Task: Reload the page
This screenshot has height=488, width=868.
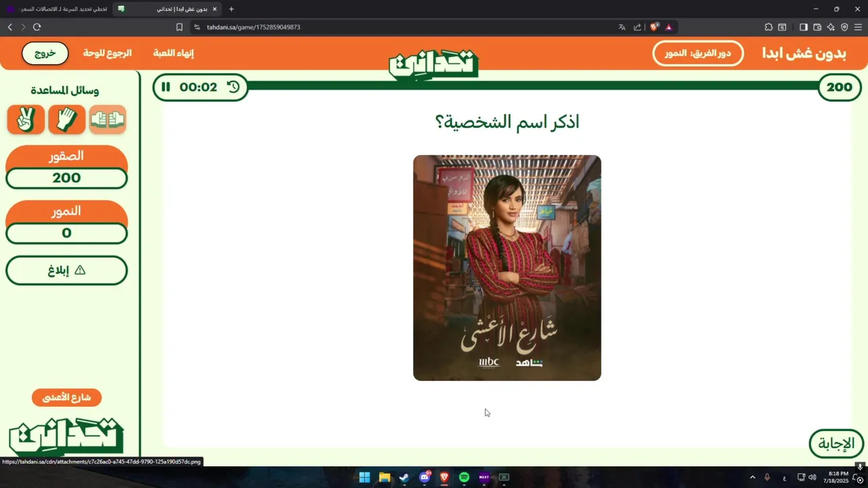Action: (37, 27)
